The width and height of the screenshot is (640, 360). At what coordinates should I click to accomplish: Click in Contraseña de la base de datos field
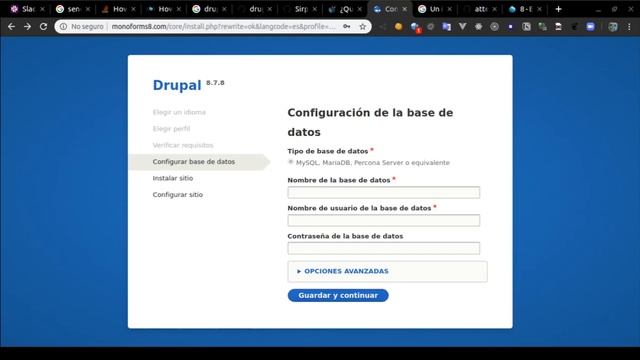pyautogui.click(x=384, y=248)
